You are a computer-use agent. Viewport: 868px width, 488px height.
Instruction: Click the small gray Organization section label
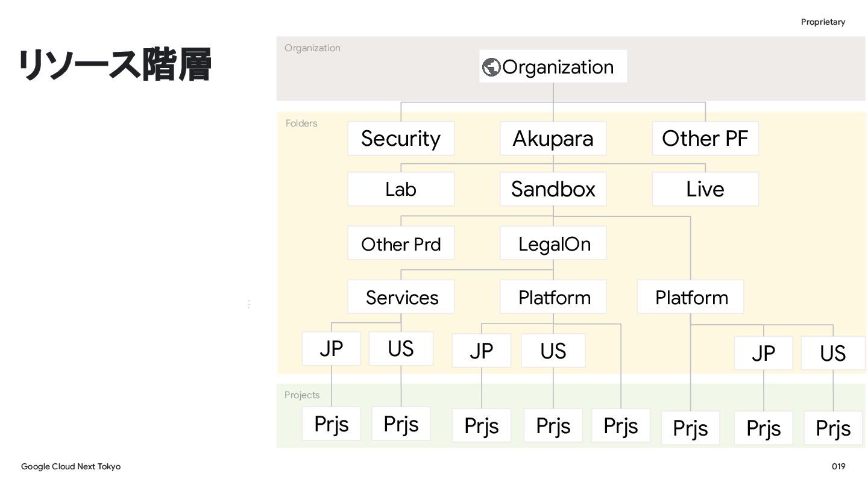(312, 48)
